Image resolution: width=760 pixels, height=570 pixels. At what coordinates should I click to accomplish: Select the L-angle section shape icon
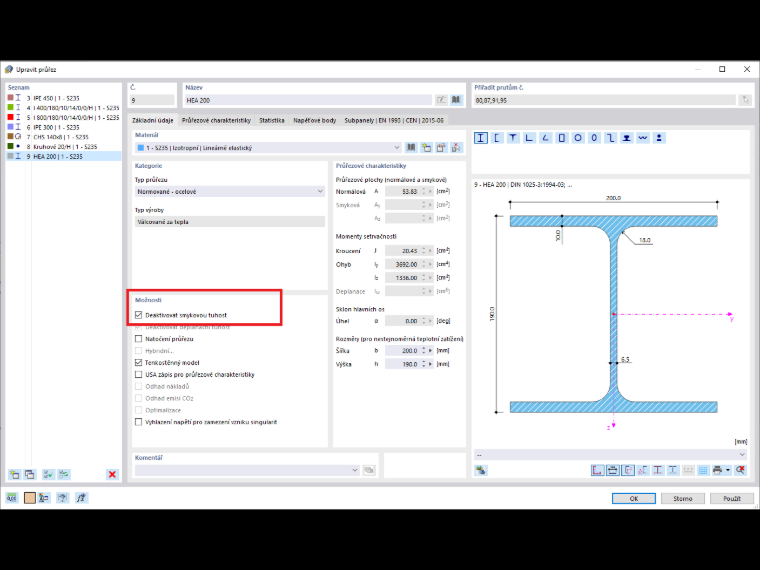pyautogui.click(x=529, y=138)
